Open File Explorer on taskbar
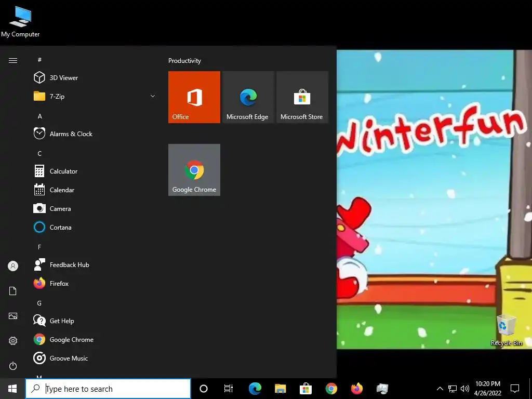 pyautogui.click(x=280, y=389)
